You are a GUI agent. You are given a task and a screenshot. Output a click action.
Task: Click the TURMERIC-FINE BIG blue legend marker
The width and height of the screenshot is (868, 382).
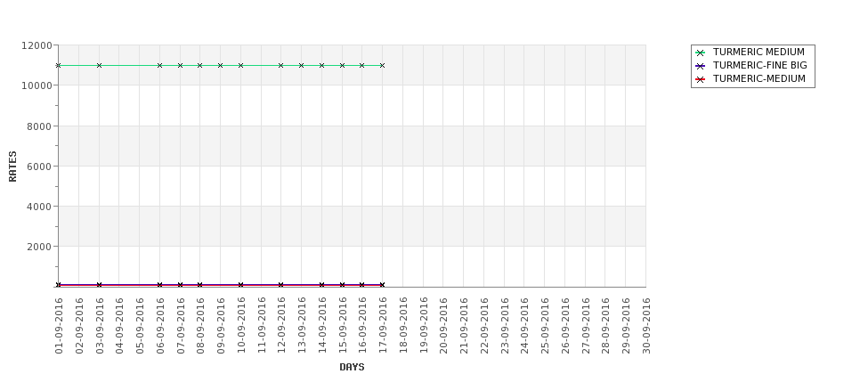[701, 67]
